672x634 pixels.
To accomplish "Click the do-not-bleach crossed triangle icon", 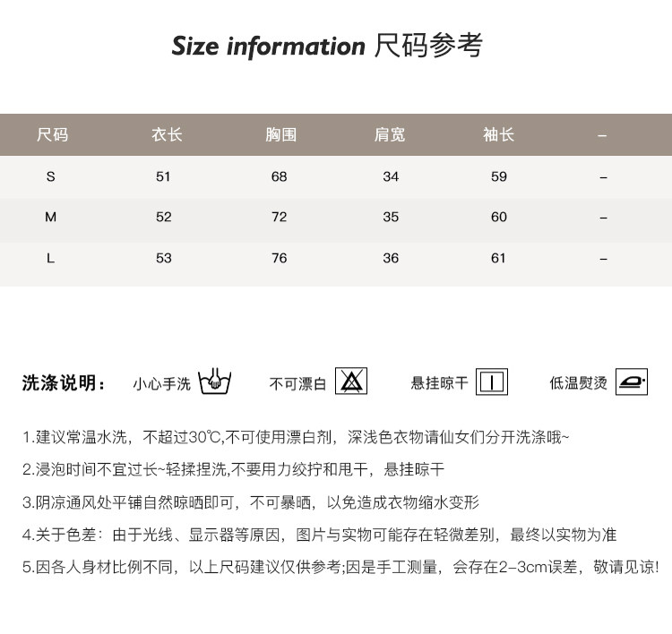I will (x=351, y=382).
